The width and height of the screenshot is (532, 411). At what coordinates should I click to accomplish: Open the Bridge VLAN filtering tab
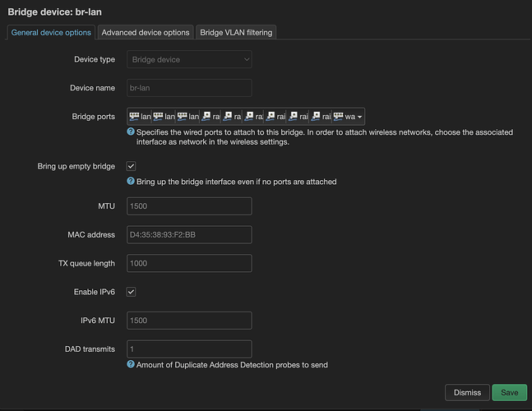coord(236,33)
